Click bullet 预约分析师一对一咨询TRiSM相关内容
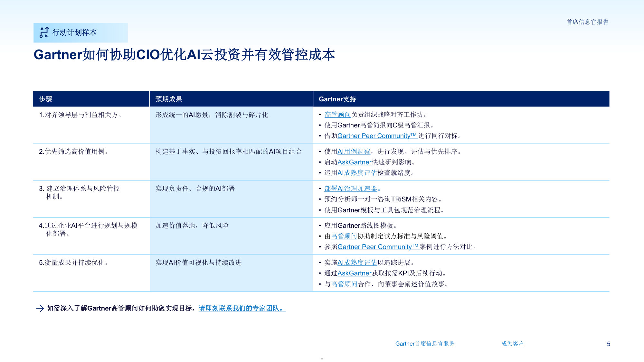 (384, 199)
